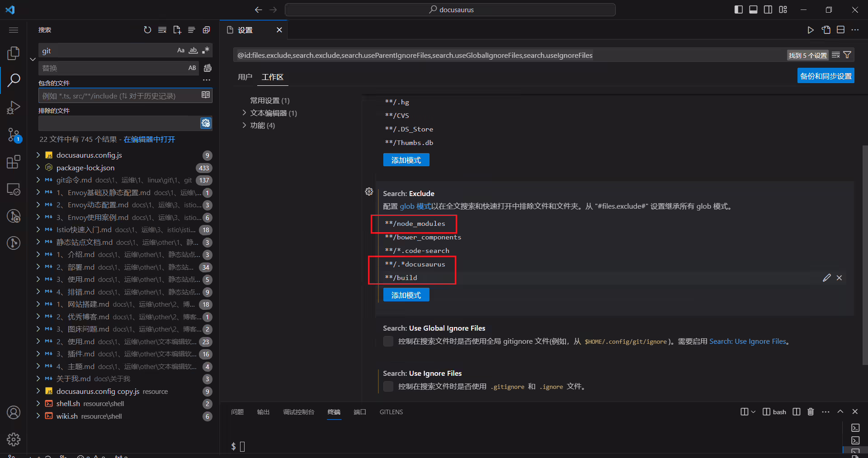
Task: Click the Replace All icon
Action: coord(208,68)
